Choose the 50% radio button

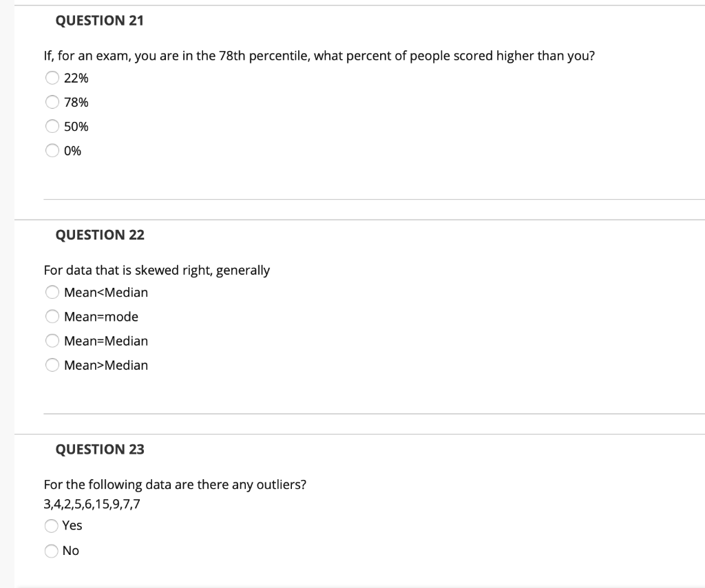[52, 126]
